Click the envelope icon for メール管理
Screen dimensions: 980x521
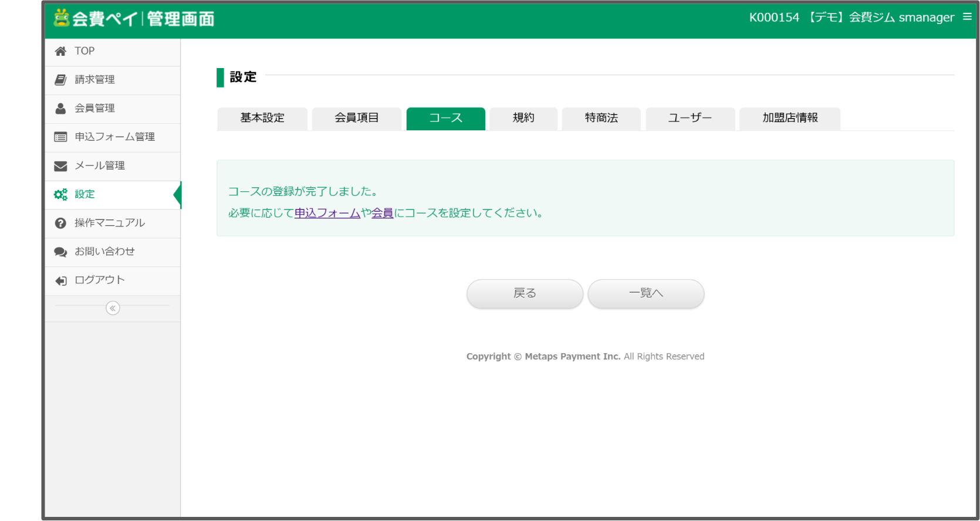click(x=60, y=166)
